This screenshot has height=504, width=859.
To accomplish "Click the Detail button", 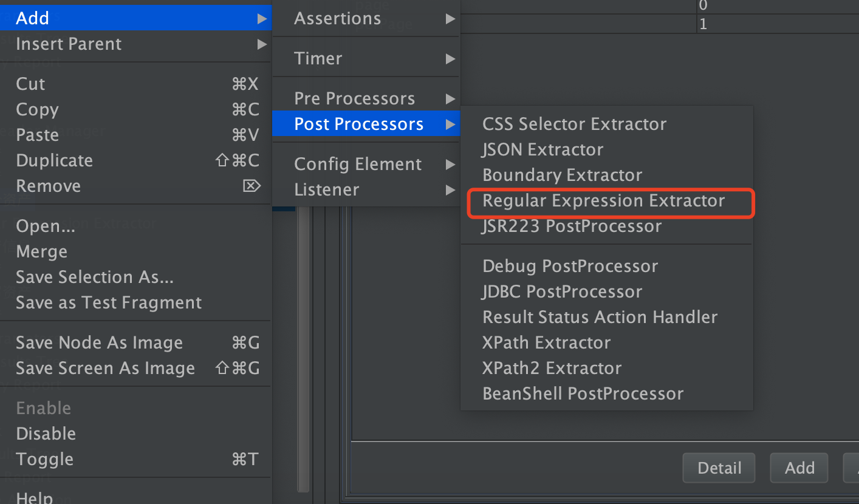I will pyautogui.click(x=719, y=468).
